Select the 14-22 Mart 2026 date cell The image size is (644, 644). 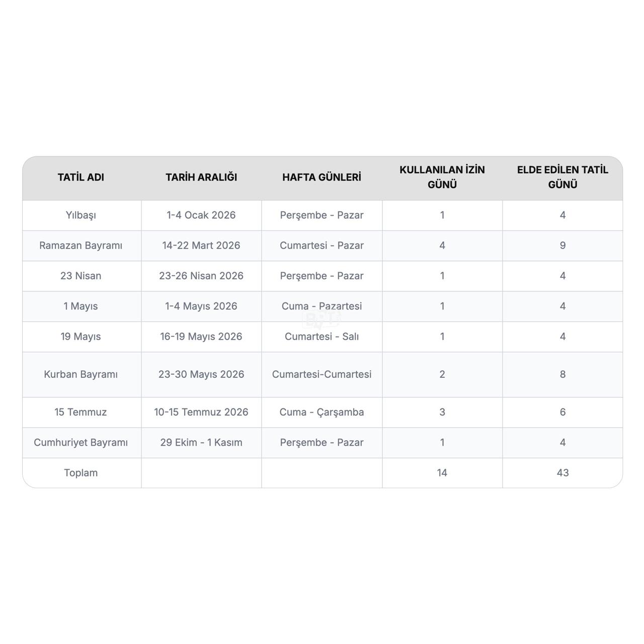(201, 246)
